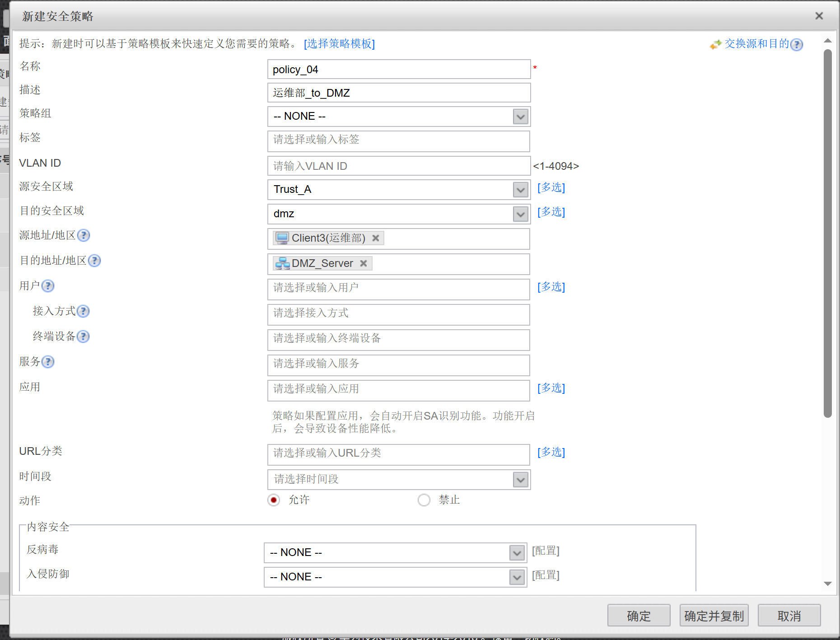The height and width of the screenshot is (640, 840).
Task: Click the 终端设备 input field
Action: click(399, 340)
